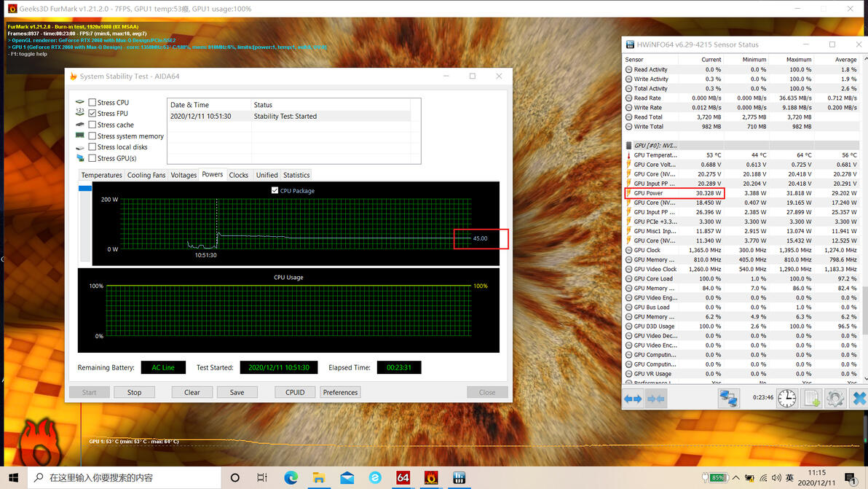Switch to the Voltages tab
The width and height of the screenshot is (868, 489).
[x=184, y=175]
